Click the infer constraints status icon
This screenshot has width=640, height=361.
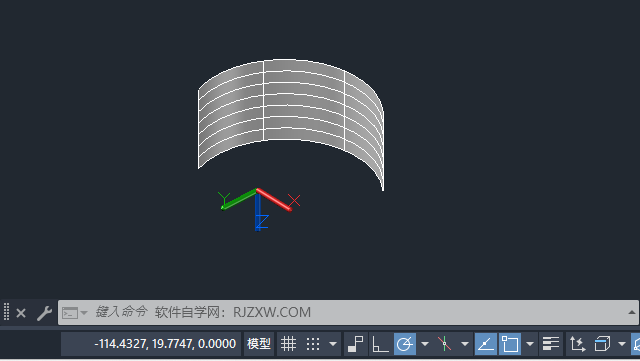[356, 344]
